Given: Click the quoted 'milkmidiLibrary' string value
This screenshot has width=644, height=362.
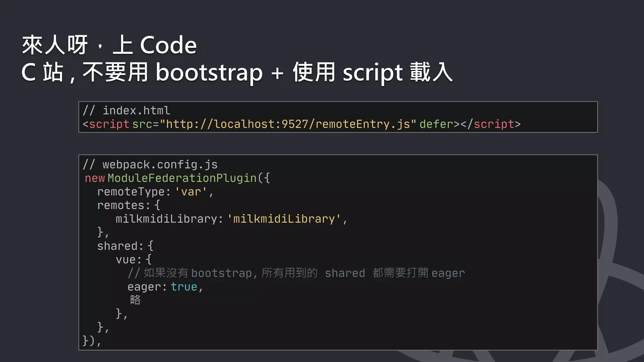Looking at the screenshot, I should (284, 219).
